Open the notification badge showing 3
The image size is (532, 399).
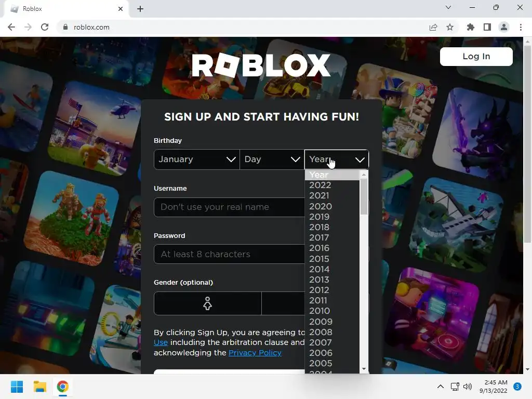coord(517,387)
